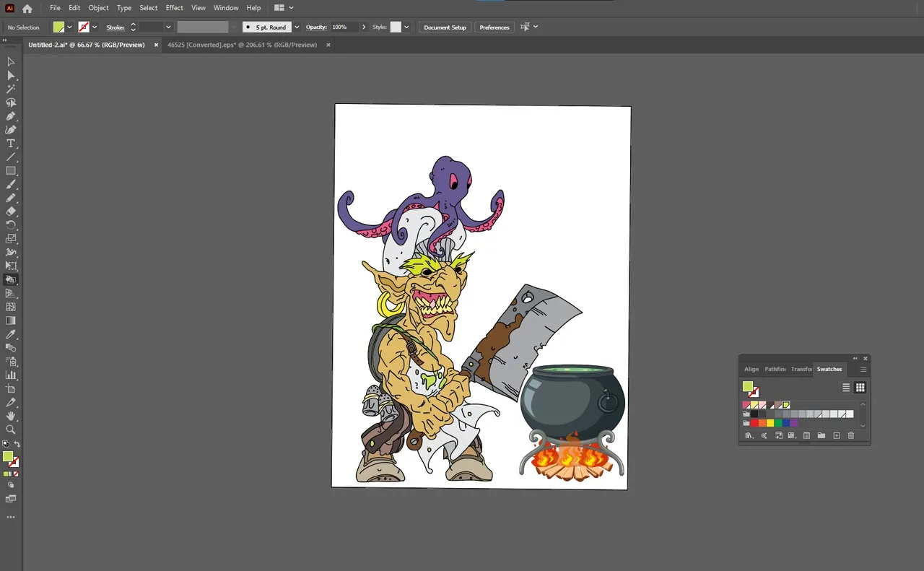
Task: Open the 5 pt. Round brush dropdown
Action: [x=297, y=27]
